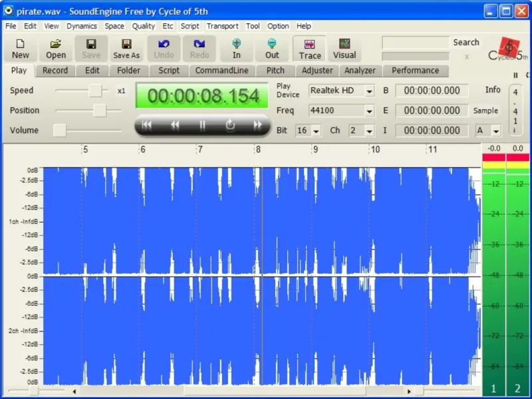Click the Redo arrow icon
This screenshot has height=399, width=532.
pyautogui.click(x=199, y=49)
